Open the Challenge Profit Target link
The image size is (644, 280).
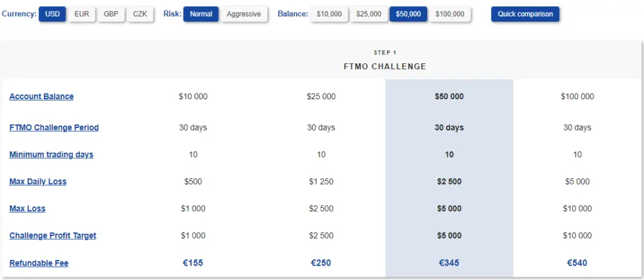(x=53, y=235)
